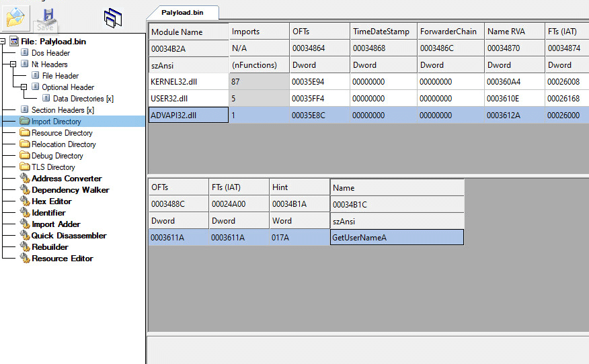
Task: Collapse the File: Palyload.bin root node
Action: pos(2,41)
